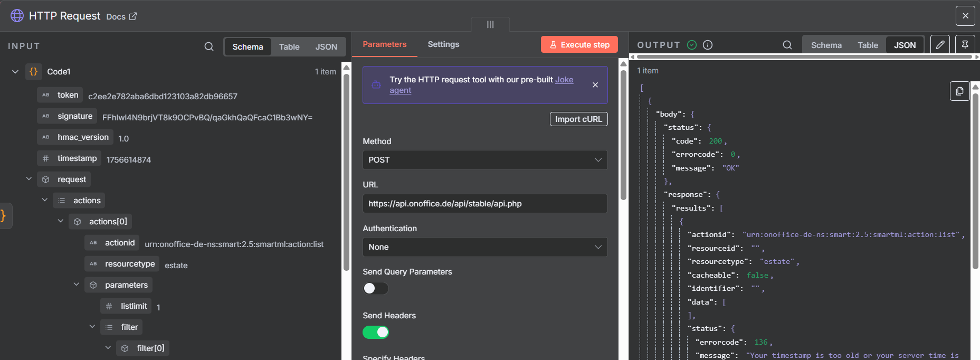Copy the output JSON to clipboard

(x=959, y=91)
